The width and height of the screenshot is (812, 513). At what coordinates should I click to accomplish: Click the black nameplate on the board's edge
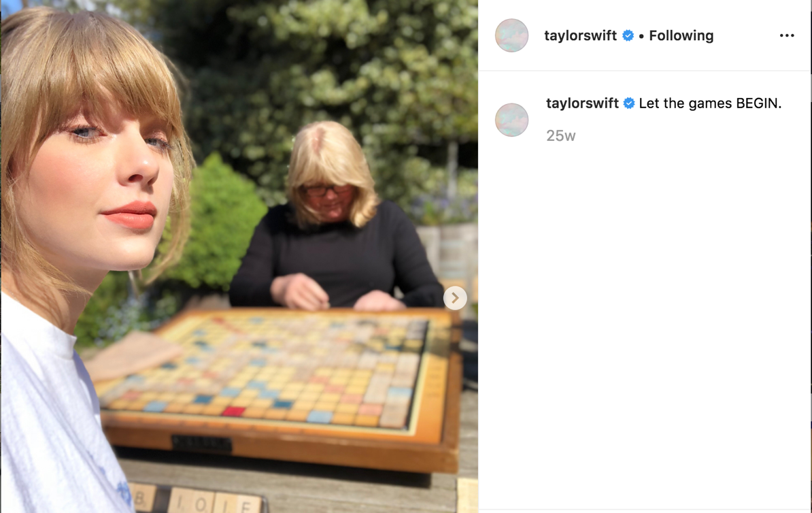click(x=201, y=444)
